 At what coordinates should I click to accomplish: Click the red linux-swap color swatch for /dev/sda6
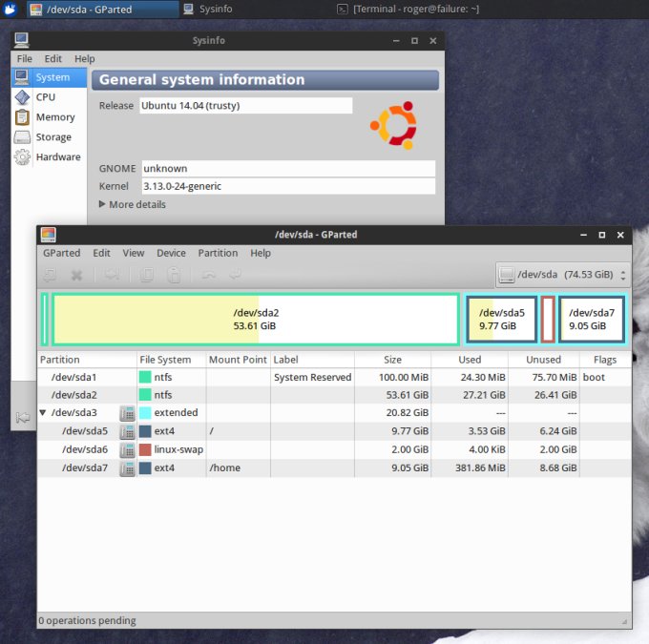click(145, 449)
